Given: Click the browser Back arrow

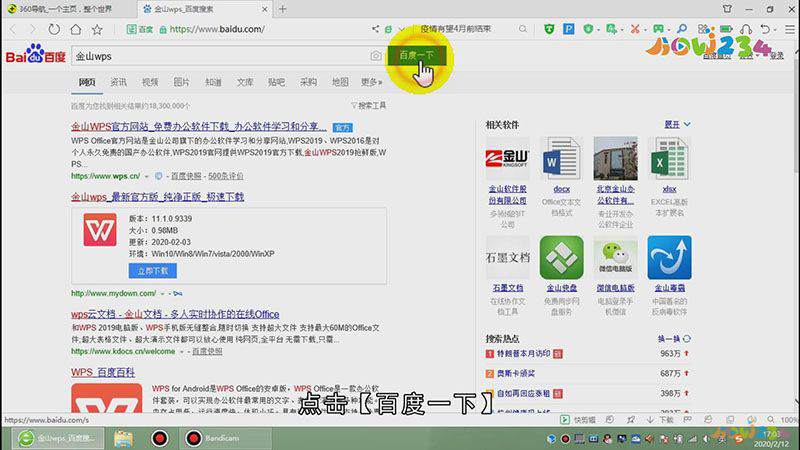Looking at the screenshot, I should point(14,29).
